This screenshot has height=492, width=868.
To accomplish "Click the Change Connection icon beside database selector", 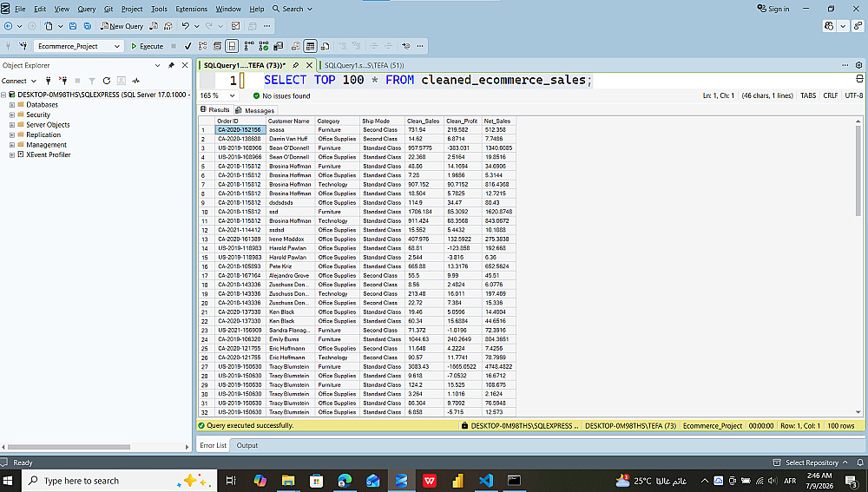I will (23, 47).
